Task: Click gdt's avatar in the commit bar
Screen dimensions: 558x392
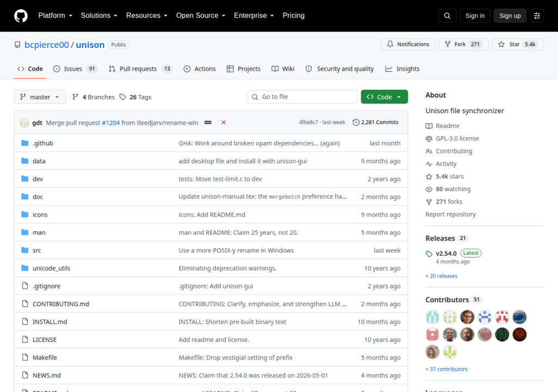Action: (24, 122)
